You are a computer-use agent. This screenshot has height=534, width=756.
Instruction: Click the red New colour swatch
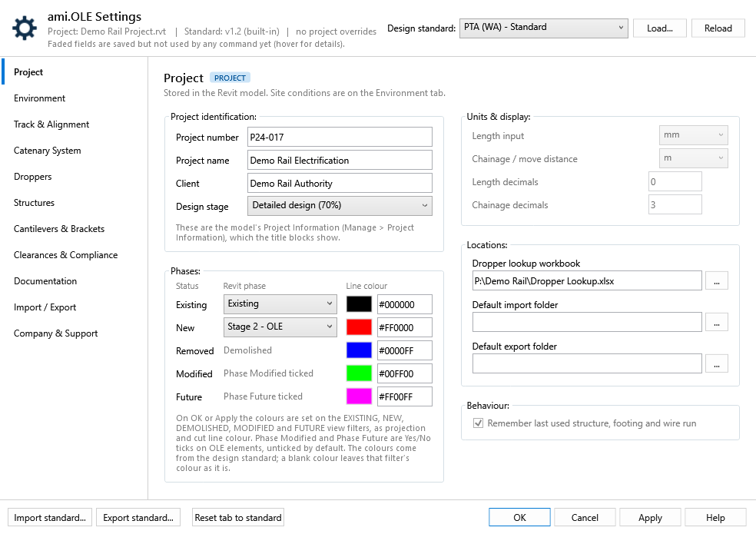click(x=360, y=327)
